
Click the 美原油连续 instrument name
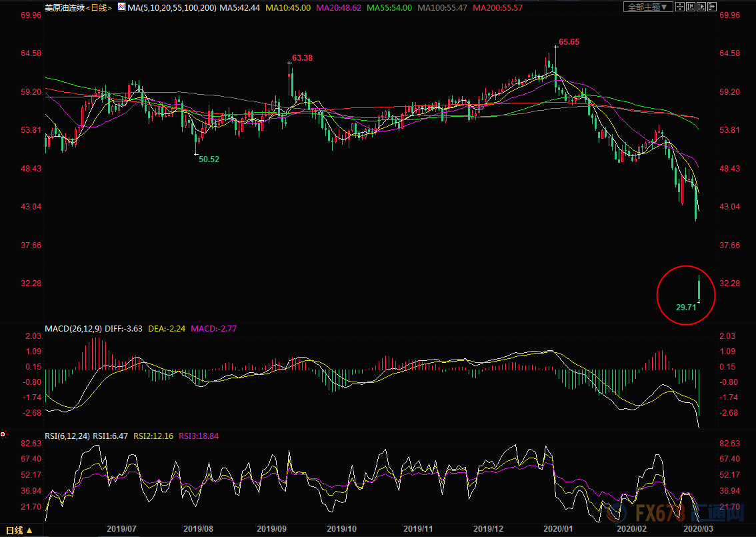pos(65,7)
